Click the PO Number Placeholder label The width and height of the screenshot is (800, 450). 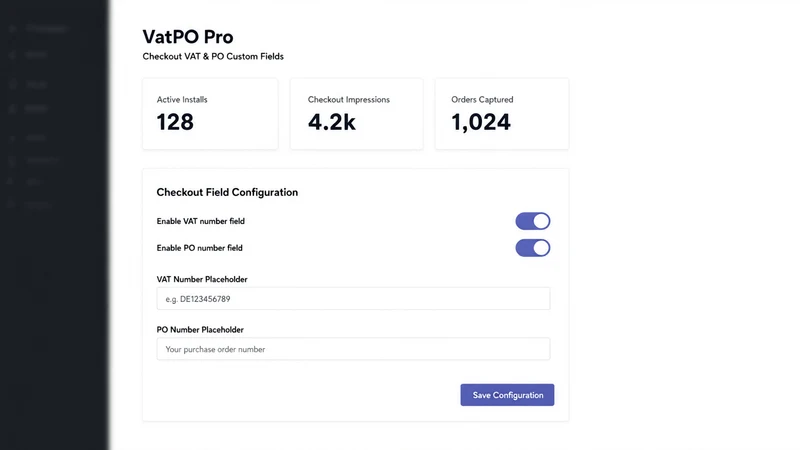(x=200, y=330)
